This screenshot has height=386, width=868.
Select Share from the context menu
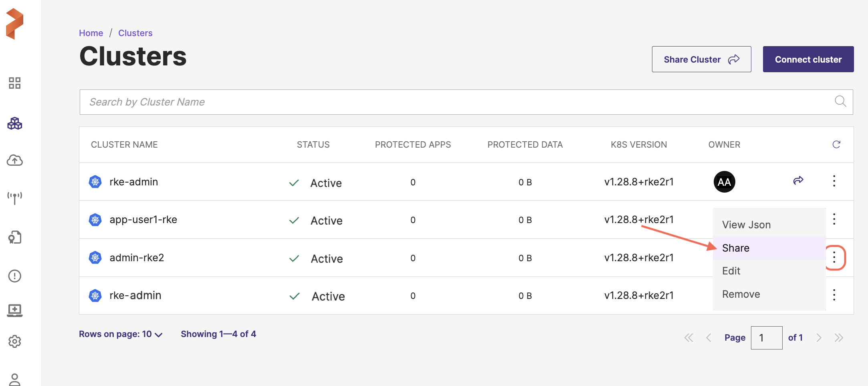pos(736,248)
